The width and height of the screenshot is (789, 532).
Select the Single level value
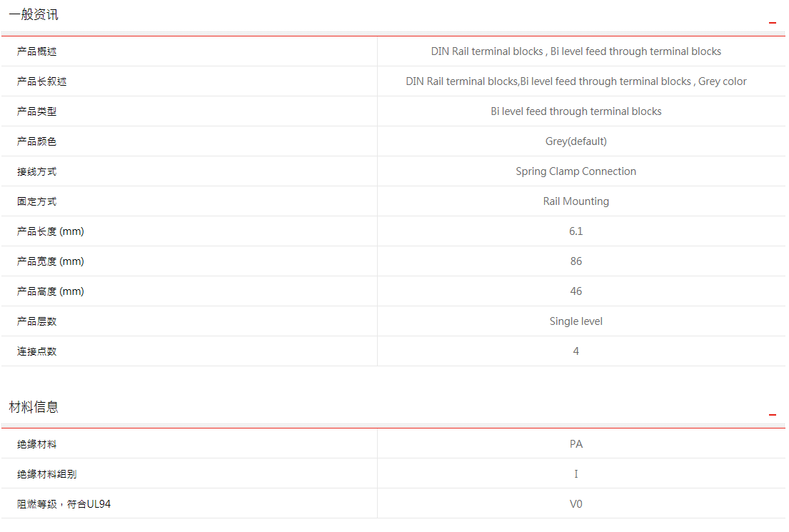[576, 321]
